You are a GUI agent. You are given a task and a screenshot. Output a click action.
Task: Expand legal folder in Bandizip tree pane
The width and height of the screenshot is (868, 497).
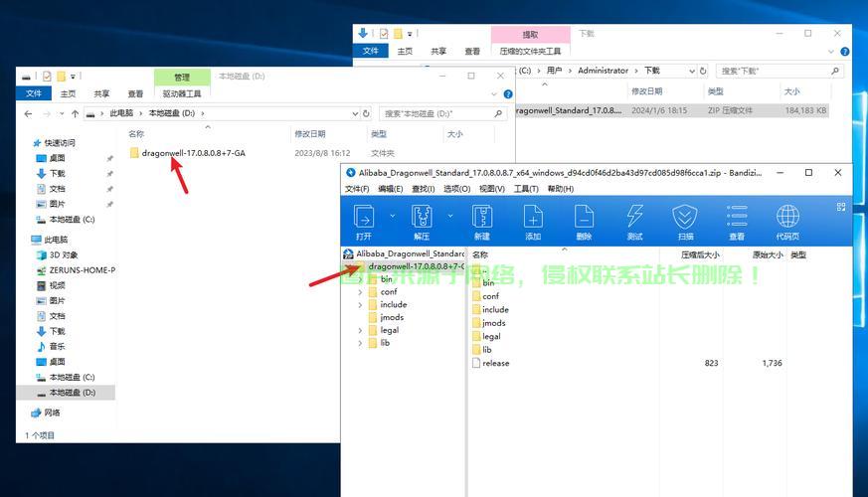point(360,330)
